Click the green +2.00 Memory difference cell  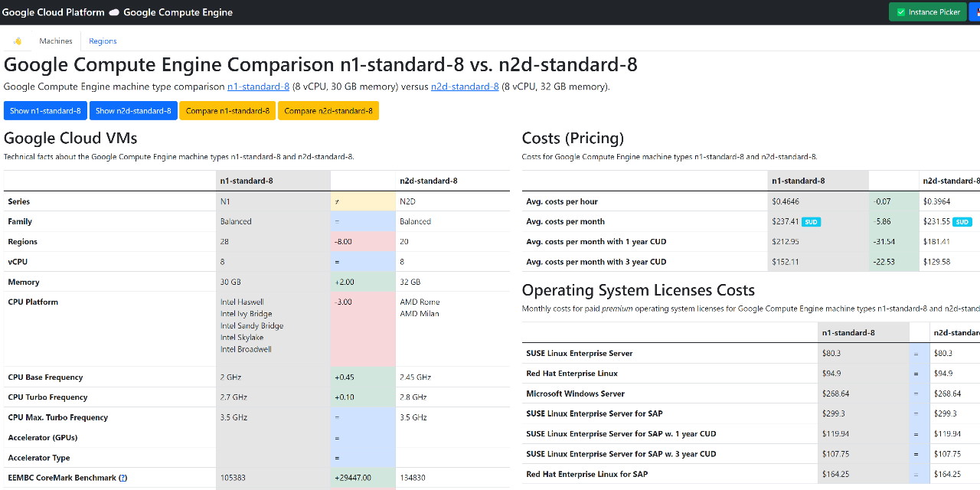[363, 282]
